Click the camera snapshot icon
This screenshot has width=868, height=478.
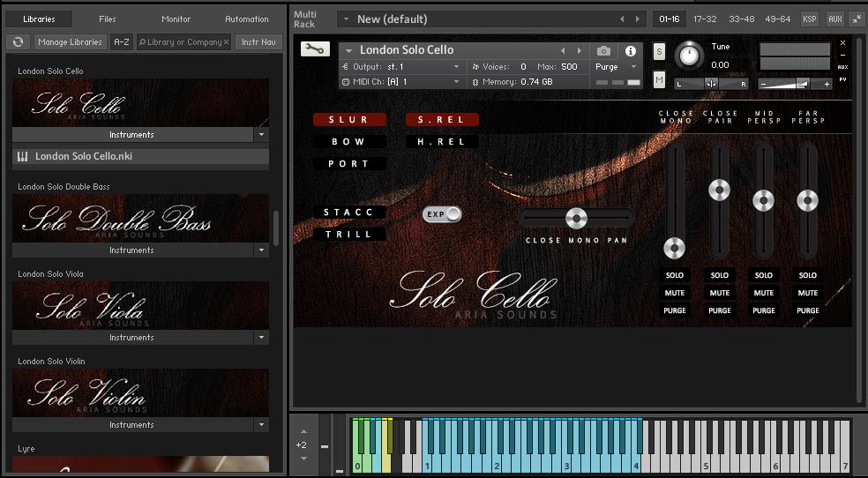(x=603, y=51)
